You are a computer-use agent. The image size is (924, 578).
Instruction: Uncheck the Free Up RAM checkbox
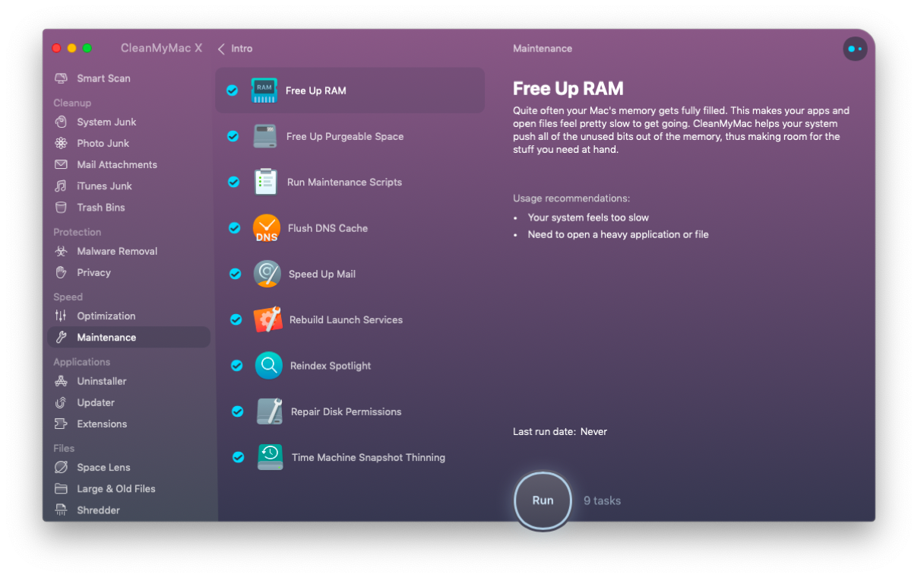pyautogui.click(x=233, y=91)
